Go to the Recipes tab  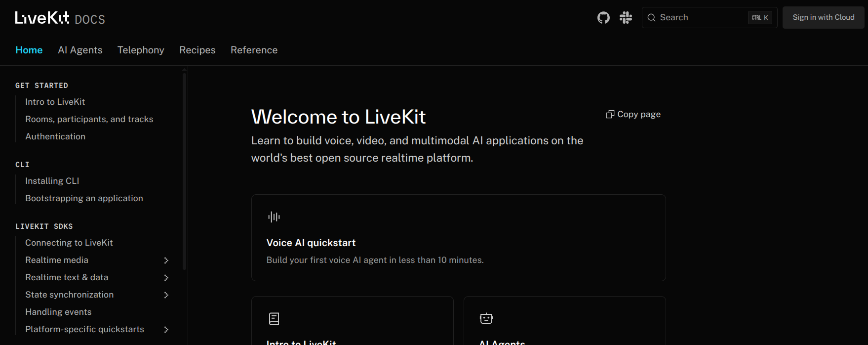coord(197,50)
